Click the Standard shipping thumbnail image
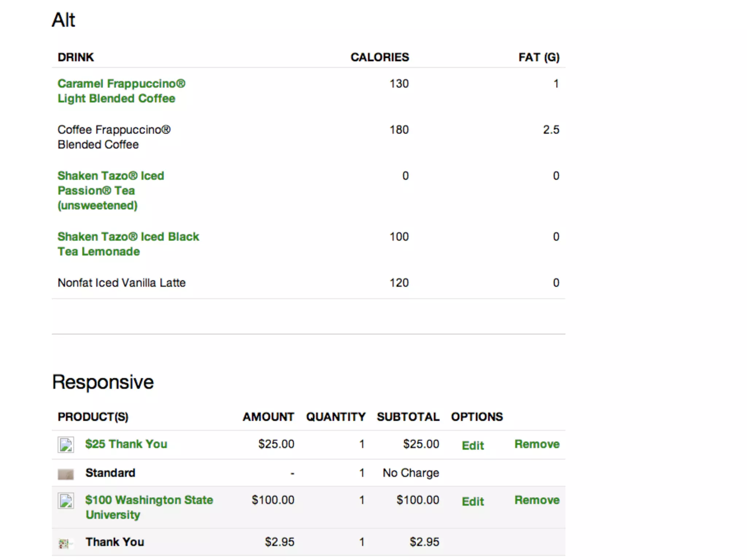The height and width of the screenshot is (560, 747). 66,474
